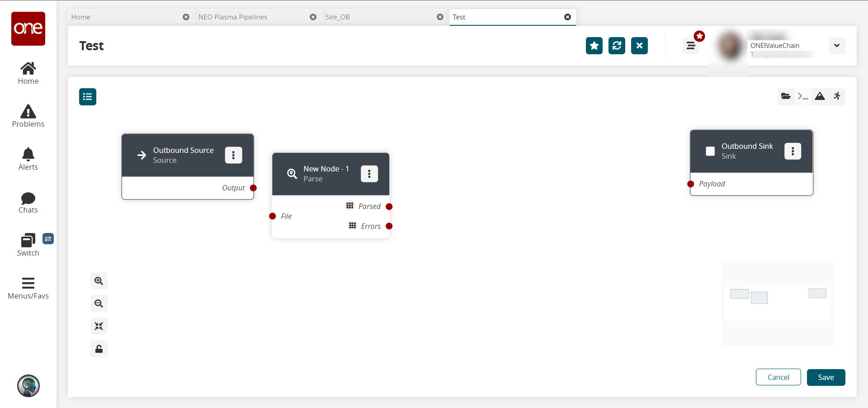Click the Cancel button
Screen dimensions: 868x408
[x=778, y=377]
